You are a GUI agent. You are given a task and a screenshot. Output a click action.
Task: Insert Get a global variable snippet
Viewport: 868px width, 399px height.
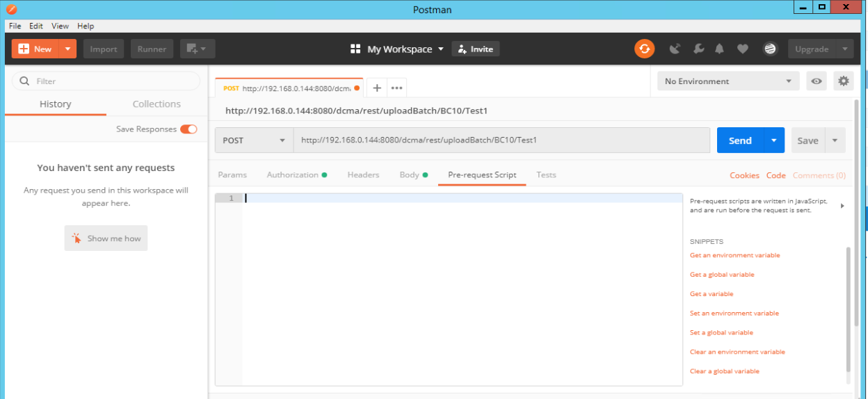pyautogui.click(x=722, y=275)
